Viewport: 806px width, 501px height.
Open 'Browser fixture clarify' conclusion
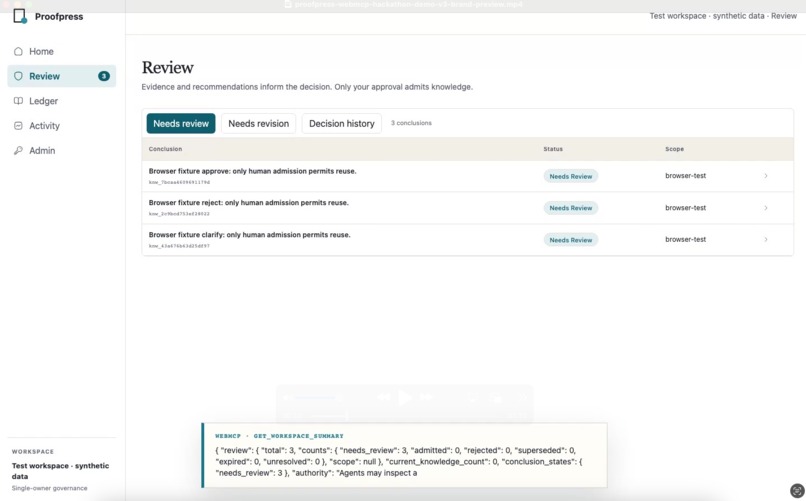249,234
